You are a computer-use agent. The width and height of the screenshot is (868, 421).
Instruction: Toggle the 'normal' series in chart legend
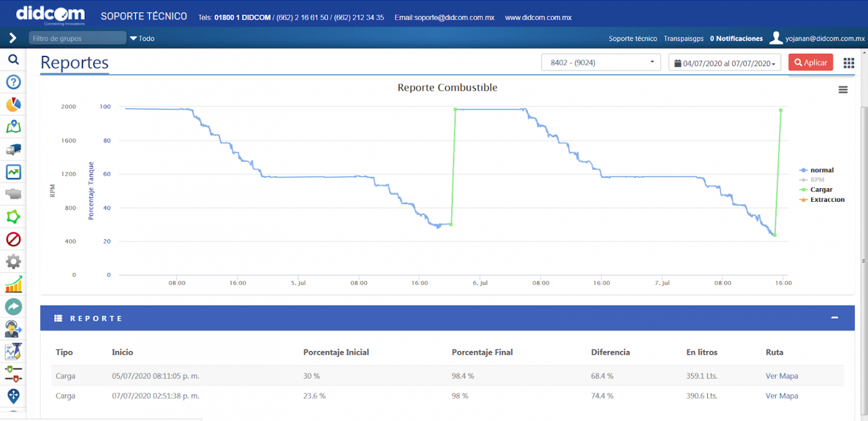(x=821, y=170)
